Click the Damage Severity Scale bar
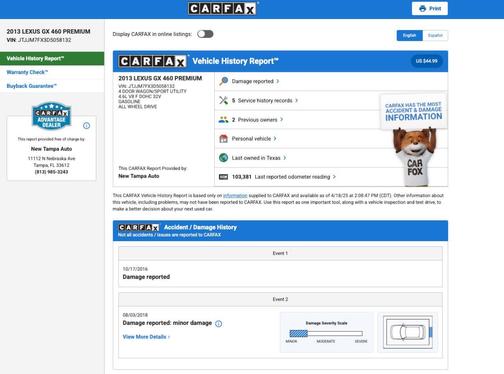The height and width of the screenshot is (374, 504). point(326,333)
